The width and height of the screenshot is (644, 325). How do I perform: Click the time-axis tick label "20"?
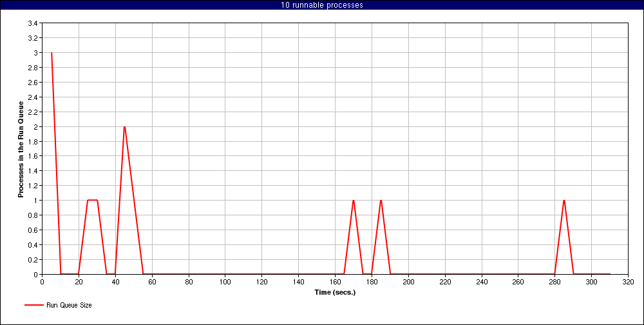(79, 282)
